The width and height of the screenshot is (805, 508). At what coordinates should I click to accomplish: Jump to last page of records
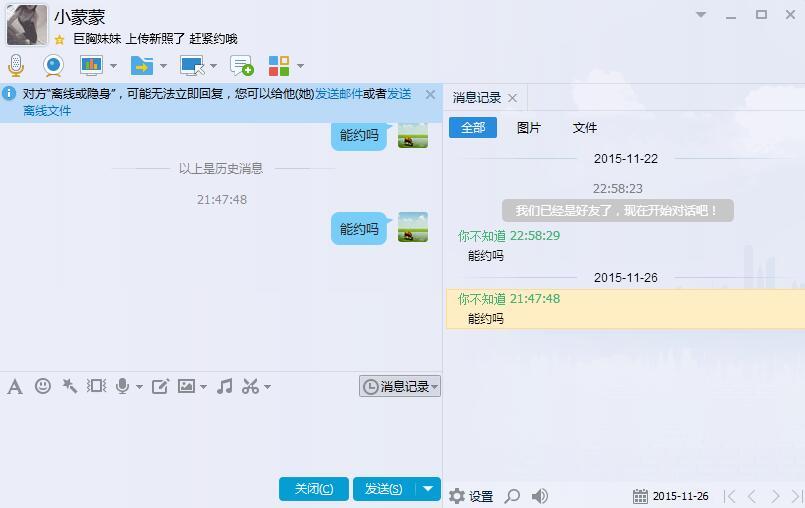click(x=797, y=496)
